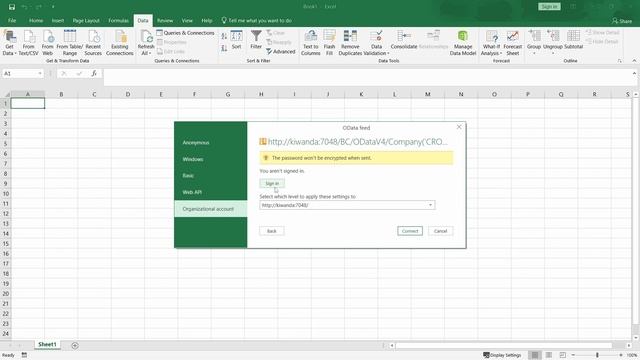Click Cancel in OData feed dialog
The width and height of the screenshot is (640, 360).
(440, 231)
